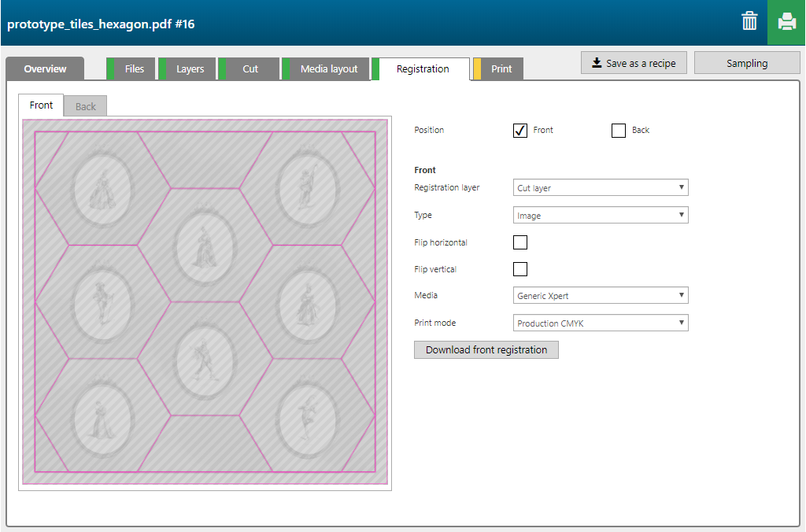Switch to the Print tab
Viewport: 806px width, 532px height.
(x=501, y=69)
